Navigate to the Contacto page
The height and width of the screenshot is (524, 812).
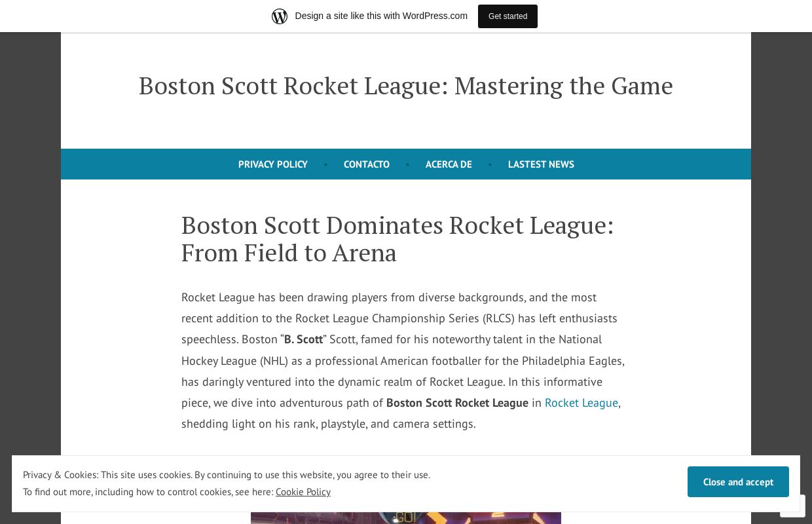pyautogui.click(x=366, y=164)
